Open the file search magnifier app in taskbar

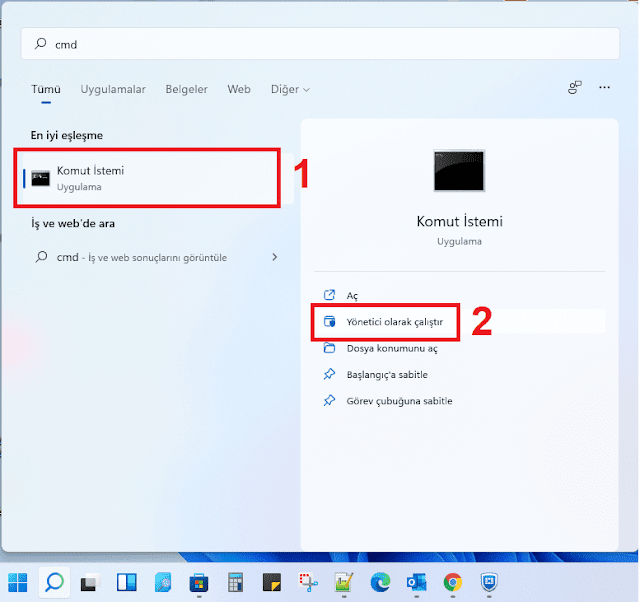(163, 582)
